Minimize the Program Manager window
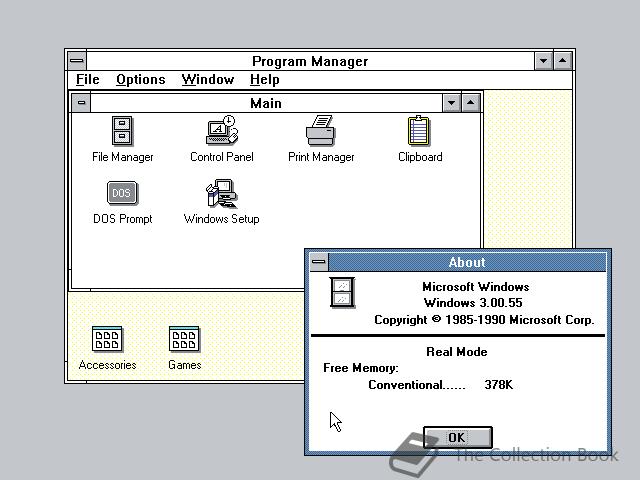640x480 pixels. point(544,61)
